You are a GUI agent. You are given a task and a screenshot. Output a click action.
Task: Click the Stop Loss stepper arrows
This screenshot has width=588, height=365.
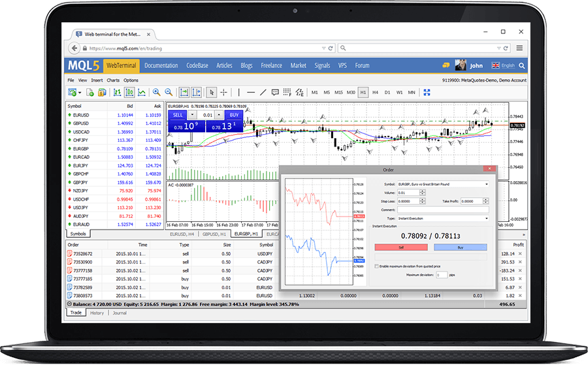[x=422, y=201]
